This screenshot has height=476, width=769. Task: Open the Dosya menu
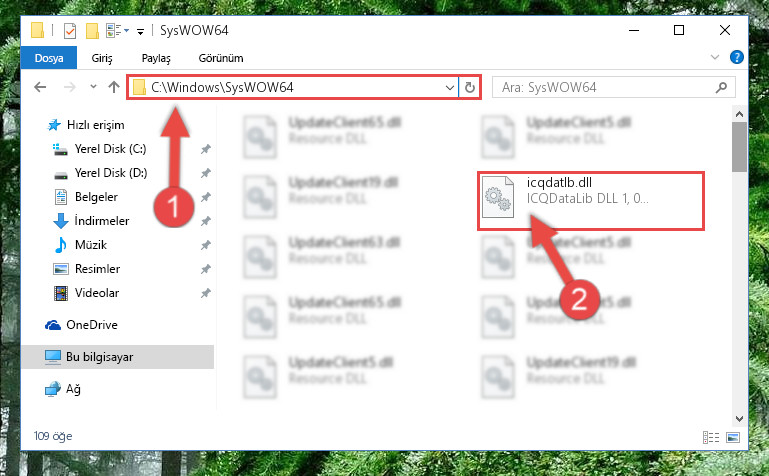coord(49,58)
